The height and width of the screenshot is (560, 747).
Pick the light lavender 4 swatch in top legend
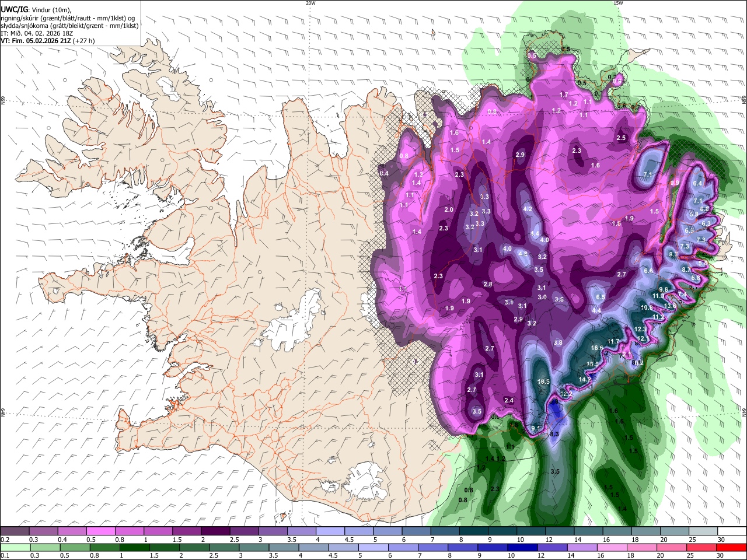pyautogui.click(x=330, y=531)
